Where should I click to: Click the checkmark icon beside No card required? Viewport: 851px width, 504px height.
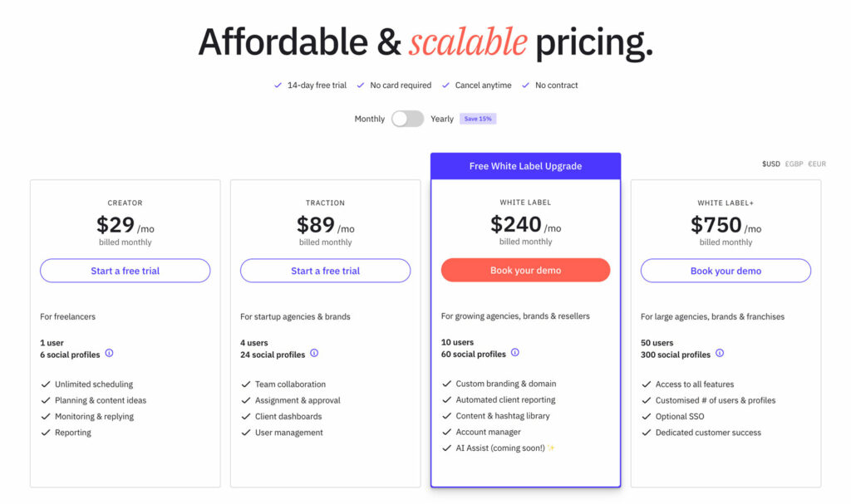coord(361,86)
